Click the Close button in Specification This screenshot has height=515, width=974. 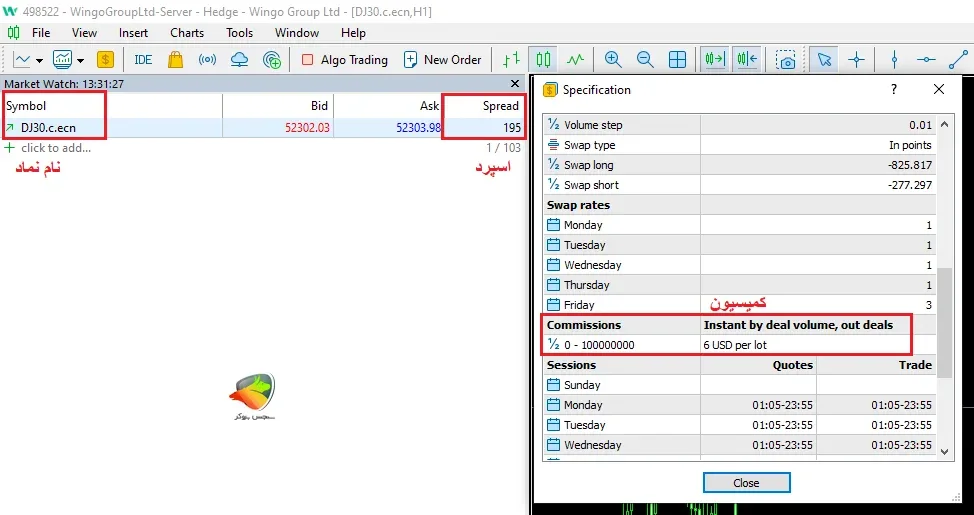point(746,483)
